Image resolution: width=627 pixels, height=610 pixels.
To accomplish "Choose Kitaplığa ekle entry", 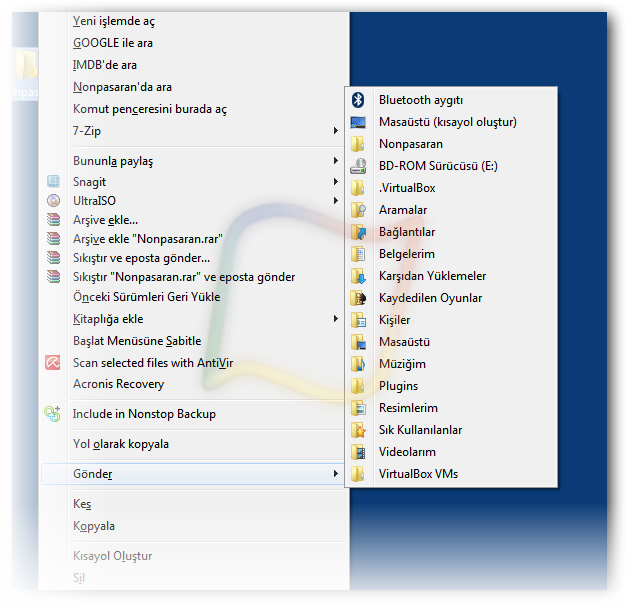I will click(x=108, y=319).
